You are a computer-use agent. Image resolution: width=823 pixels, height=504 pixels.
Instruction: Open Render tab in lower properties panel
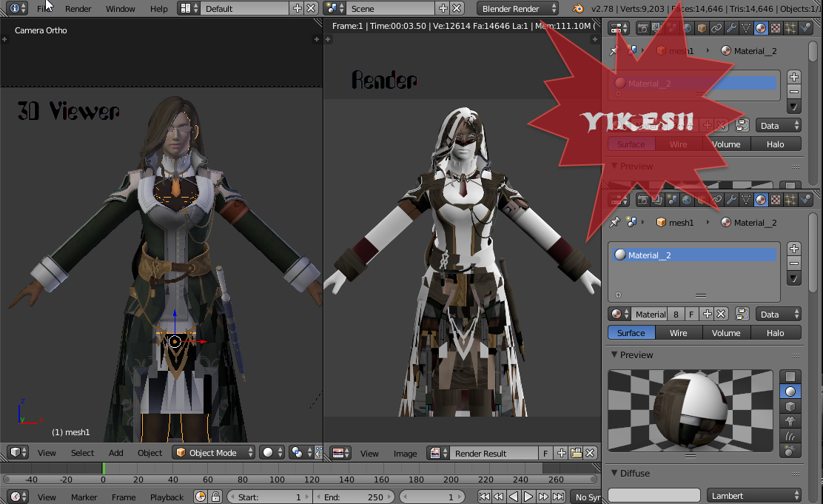642,200
